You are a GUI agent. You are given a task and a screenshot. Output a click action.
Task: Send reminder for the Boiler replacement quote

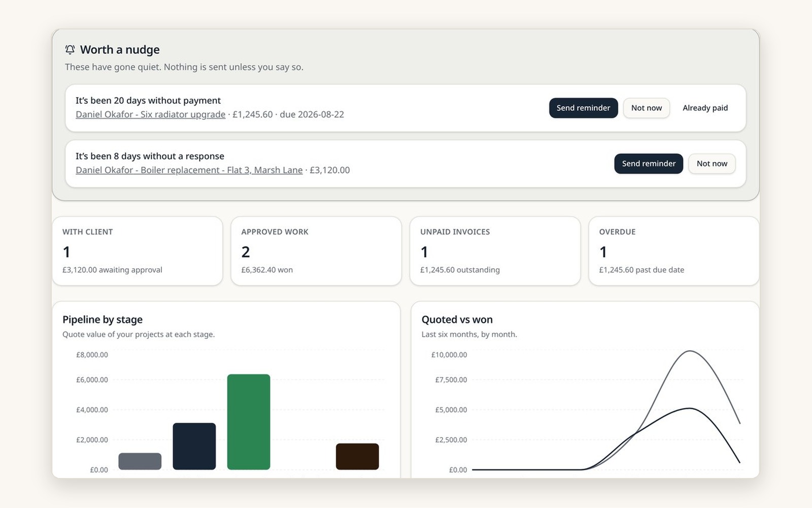click(649, 164)
